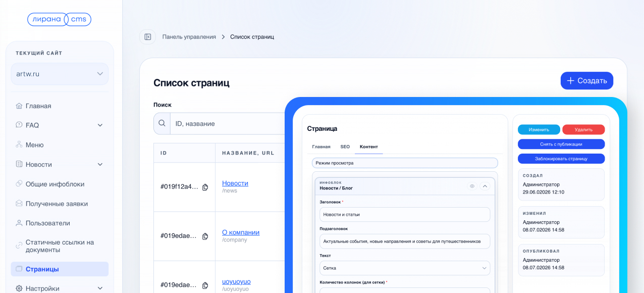Click the Новости newspaper icon in sidebar
This screenshot has height=293, width=644.
19,165
